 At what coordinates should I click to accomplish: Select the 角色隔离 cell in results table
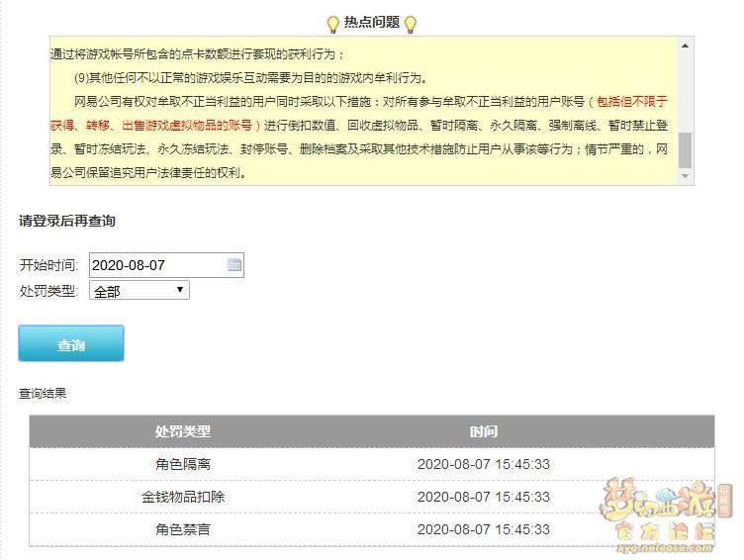pos(183,464)
